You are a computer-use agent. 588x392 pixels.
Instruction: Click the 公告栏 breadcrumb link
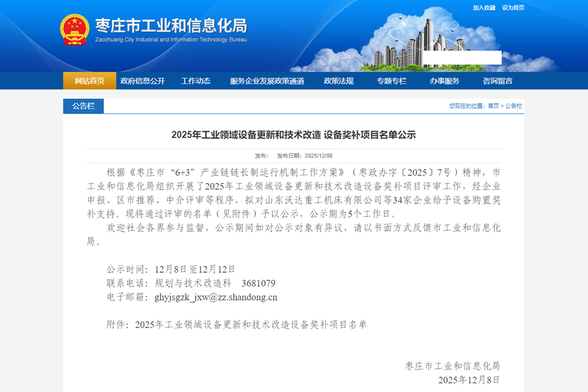pos(514,106)
